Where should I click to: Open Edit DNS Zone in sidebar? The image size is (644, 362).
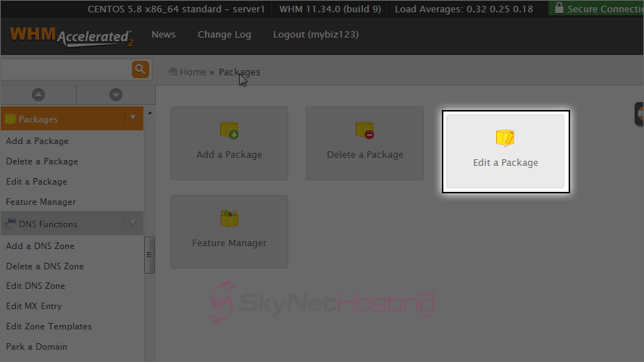(35, 286)
